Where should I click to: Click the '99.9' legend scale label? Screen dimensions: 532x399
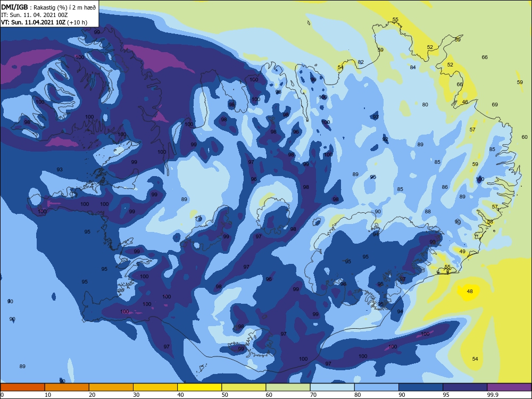point(493,395)
